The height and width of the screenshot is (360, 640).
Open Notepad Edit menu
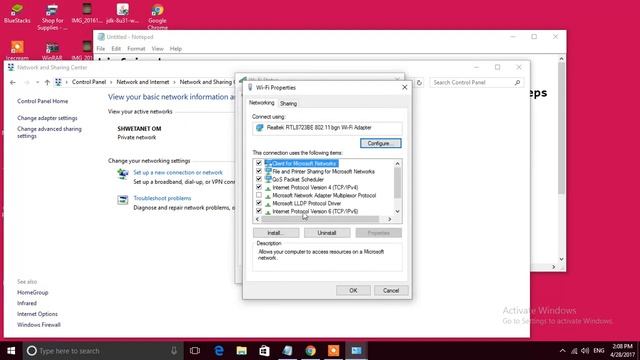(x=116, y=49)
